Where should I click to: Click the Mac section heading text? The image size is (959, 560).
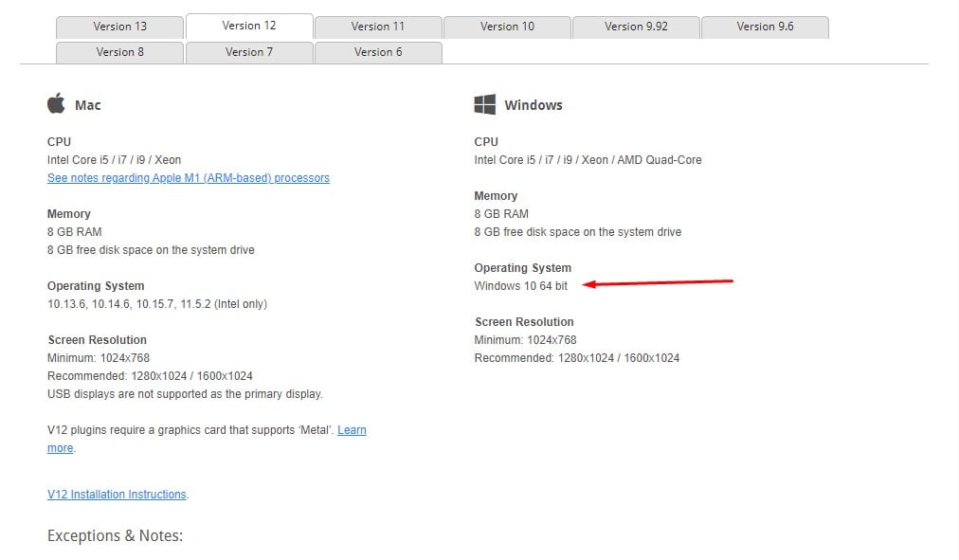[88, 105]
